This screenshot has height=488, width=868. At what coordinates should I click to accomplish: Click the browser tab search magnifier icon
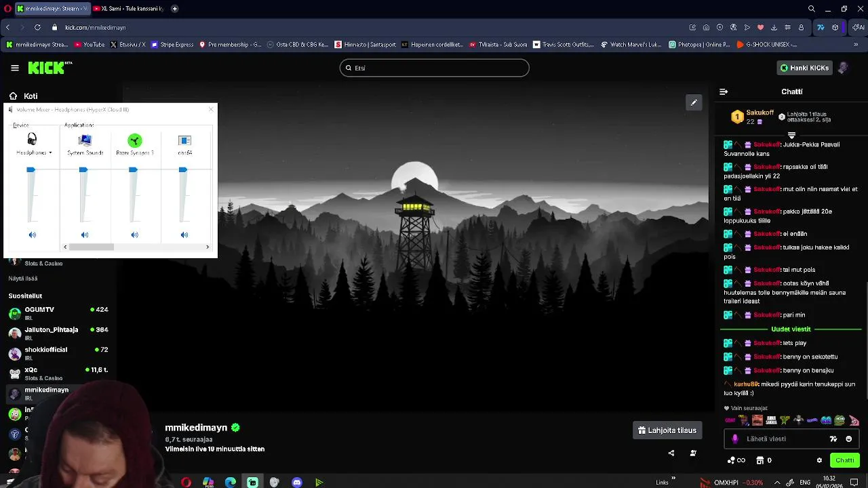point(812,9)
